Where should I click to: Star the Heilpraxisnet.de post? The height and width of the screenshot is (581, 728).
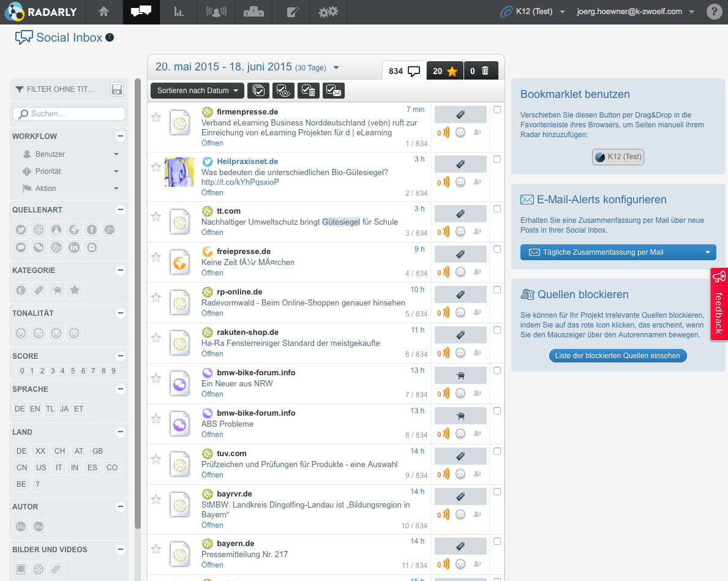point(156,167)
